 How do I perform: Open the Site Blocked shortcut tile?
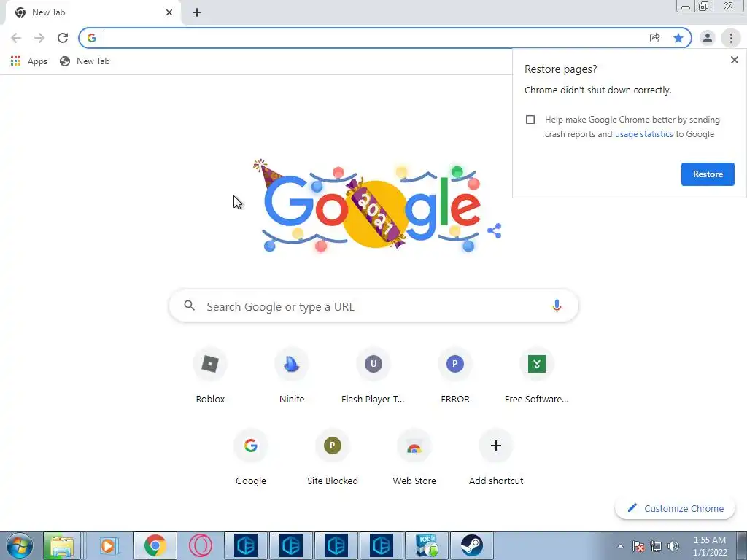click(x=333, y=458)
